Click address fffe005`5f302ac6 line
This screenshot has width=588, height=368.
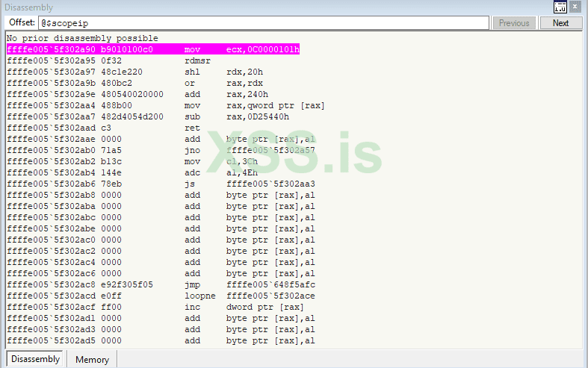tap(161, 273)
